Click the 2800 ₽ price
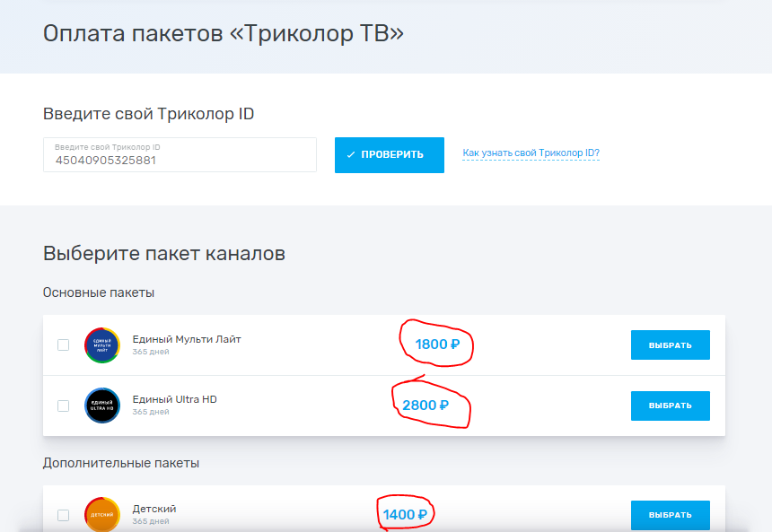This screenshot has width=772, height=532. coord(425,405)
